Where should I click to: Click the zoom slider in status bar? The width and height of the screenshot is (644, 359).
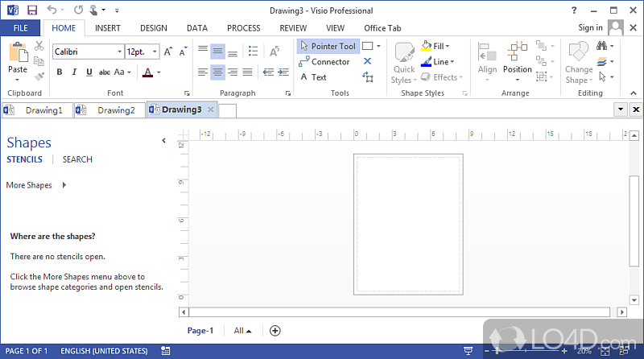coord(525,351)
